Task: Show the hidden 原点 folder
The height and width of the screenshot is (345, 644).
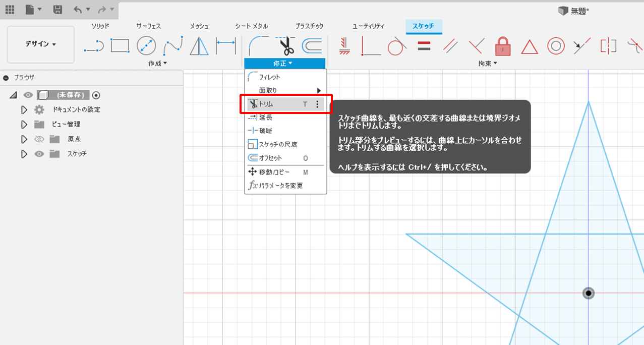Action: point(39,139)
